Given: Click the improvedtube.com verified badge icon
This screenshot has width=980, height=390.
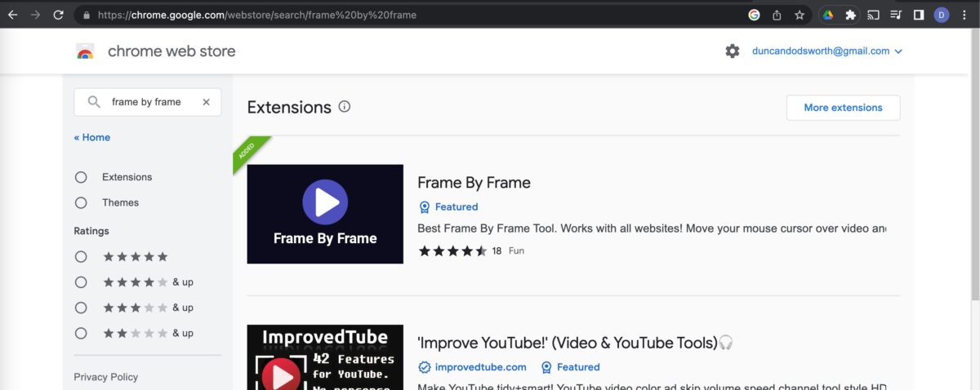Looking at the screenshot, I should (x=424, y=367).
